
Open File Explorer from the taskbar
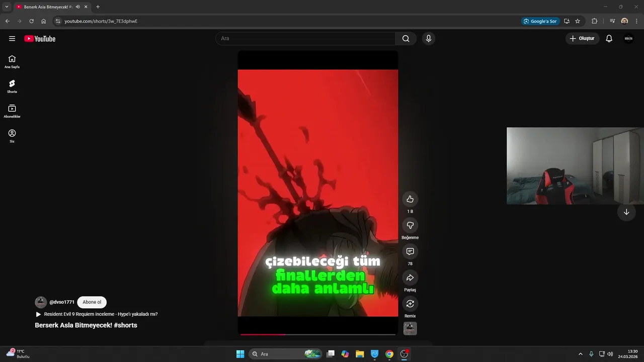pyautogui.click(x=360, y=354)
